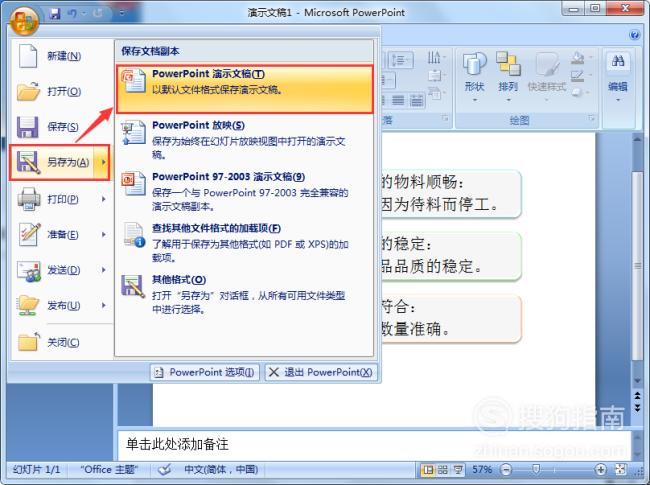Click the shape effects icon
650x485 pixels.
[579, 93]
